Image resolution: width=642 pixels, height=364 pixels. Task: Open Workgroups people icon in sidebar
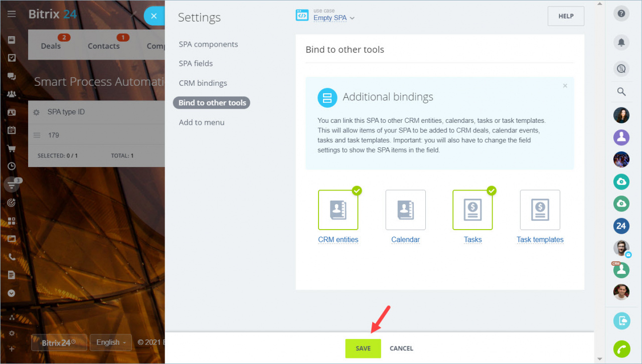[12, 94]
